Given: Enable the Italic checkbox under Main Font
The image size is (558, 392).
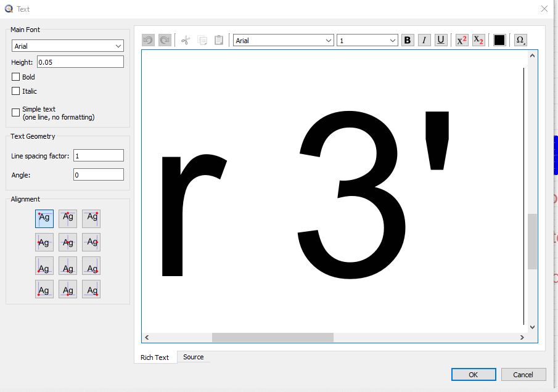Looking at the screenshot, I should (x=16, y=91).
